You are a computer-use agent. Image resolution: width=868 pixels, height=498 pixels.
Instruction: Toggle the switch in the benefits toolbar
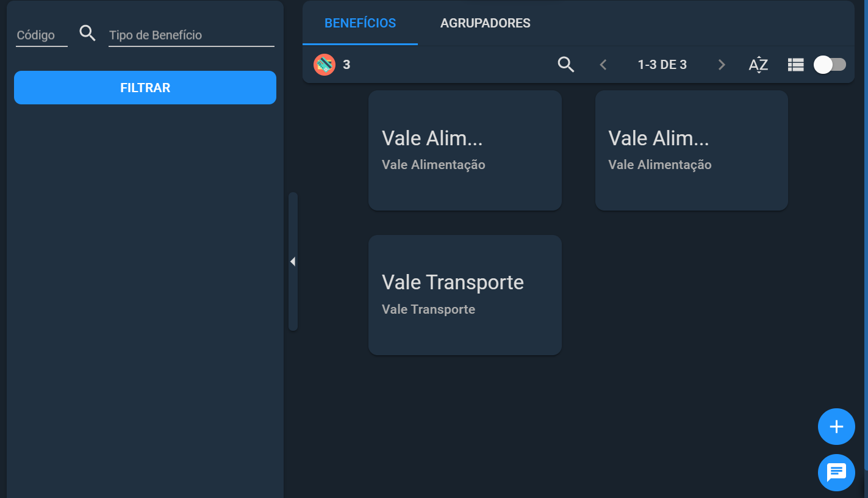point(830,64)
